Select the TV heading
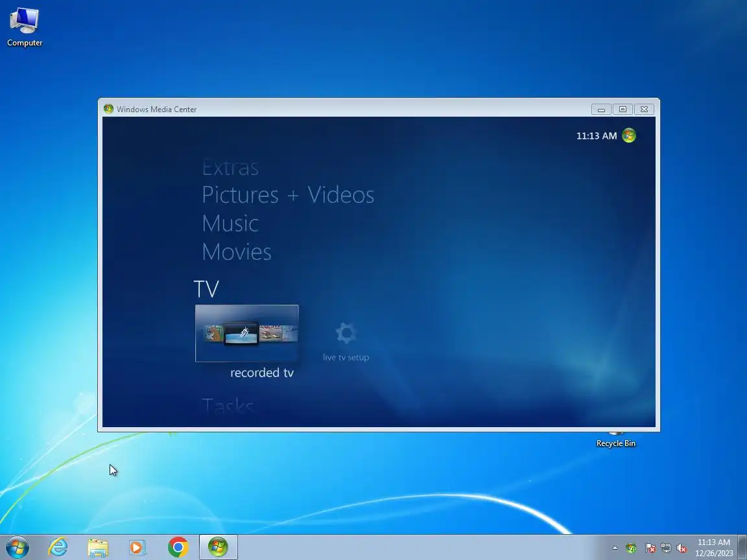The height and width of the screenshot is (560, 747). click(x=206, y=288)
